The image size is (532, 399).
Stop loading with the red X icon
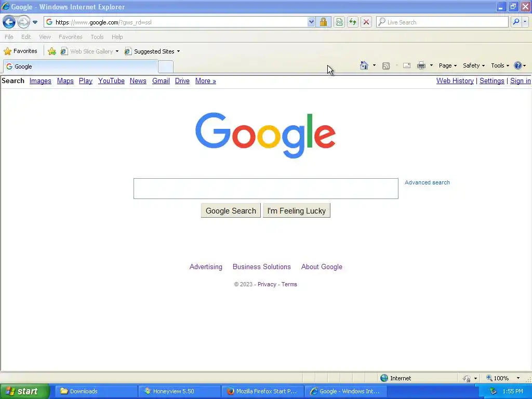(366, 22)
